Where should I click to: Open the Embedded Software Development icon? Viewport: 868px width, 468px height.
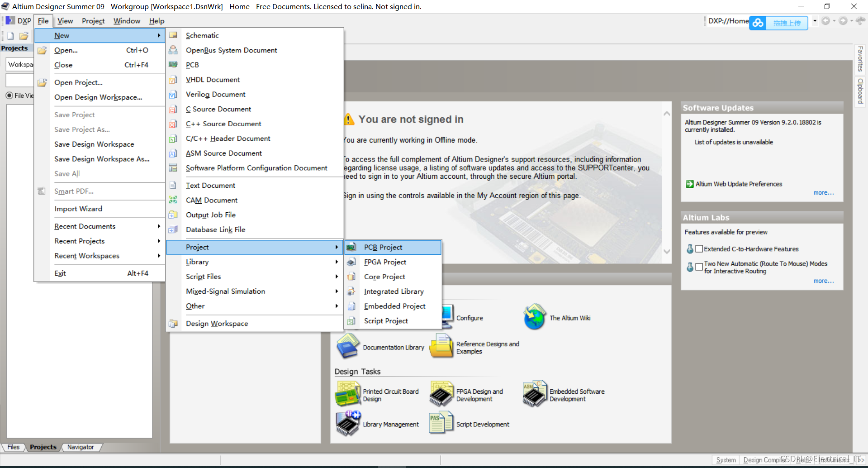tap(535, 394)
